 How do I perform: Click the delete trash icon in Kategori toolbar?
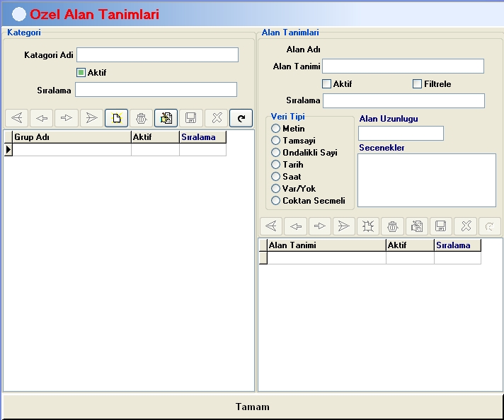tap(141, 118)
